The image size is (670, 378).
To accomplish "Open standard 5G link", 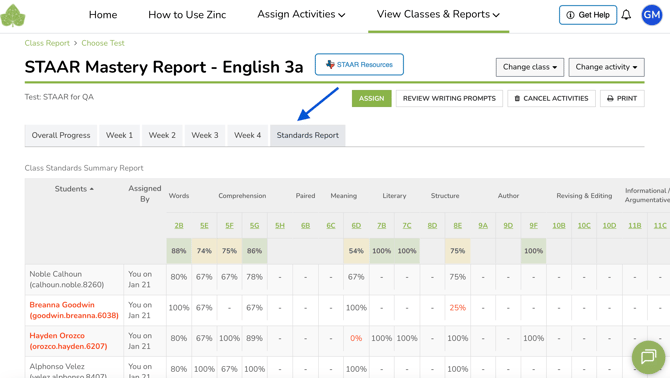I will (x=255, y=226).
